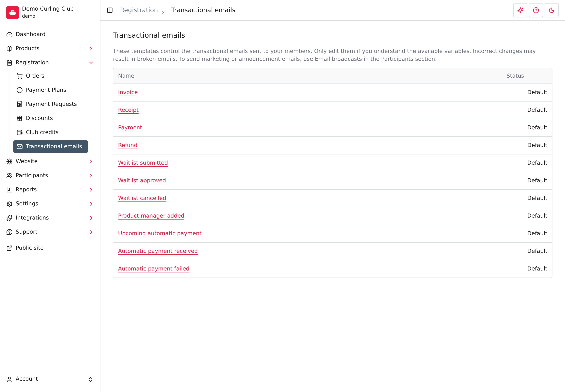Click the Participants people icon
Viewport: 565px width, 392px height.
(x=9, y=176)
